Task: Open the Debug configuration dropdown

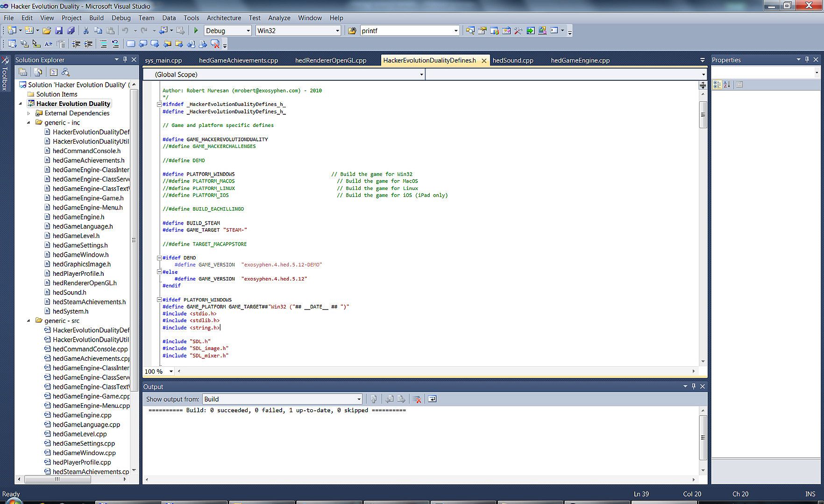Action: click(x=248, y=31)
